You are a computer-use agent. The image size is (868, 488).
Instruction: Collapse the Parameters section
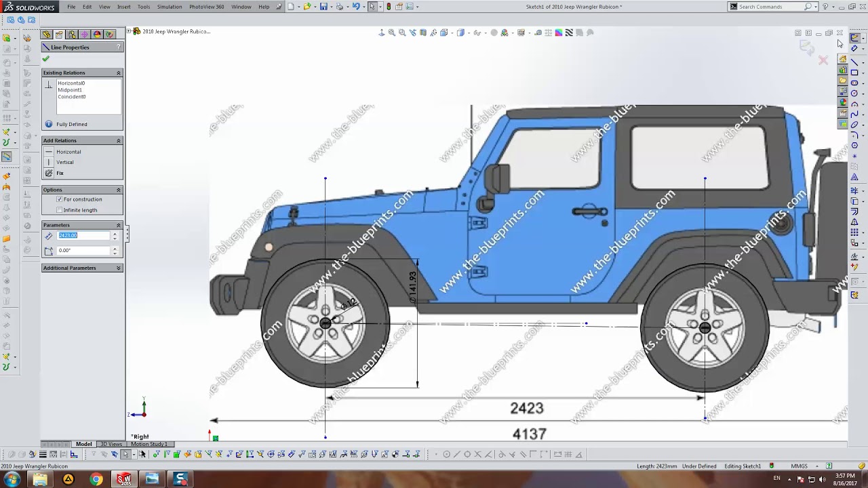[119, 225]
